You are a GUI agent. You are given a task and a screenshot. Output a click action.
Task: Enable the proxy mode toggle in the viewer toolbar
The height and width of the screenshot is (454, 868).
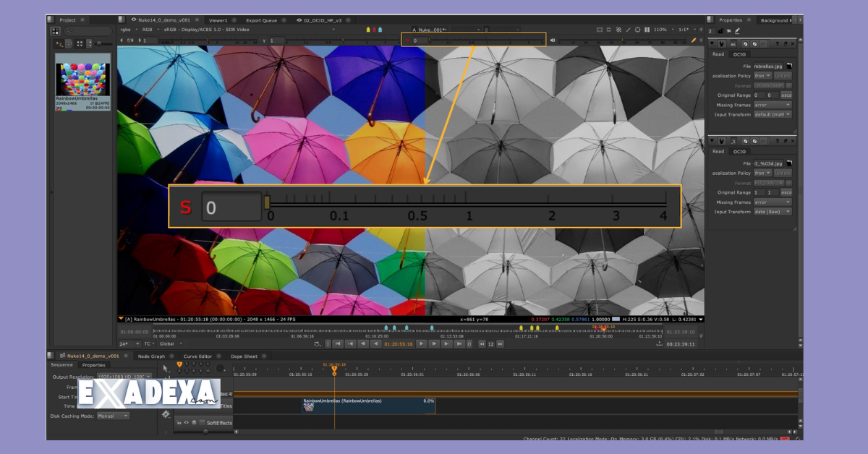point(618,30)
